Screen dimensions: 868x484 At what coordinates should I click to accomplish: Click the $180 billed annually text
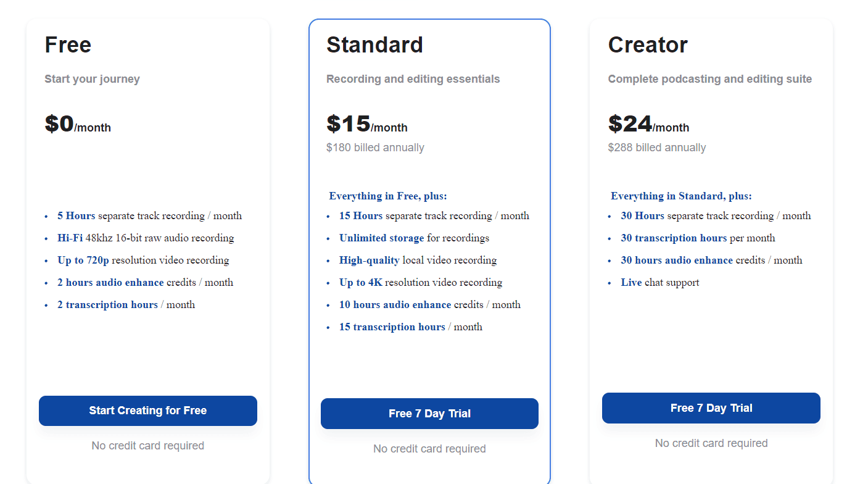click(x=375, y=147)
